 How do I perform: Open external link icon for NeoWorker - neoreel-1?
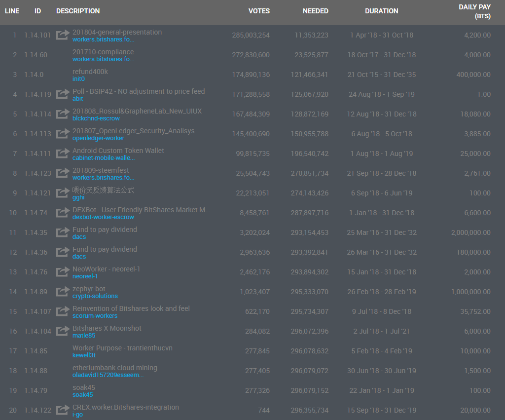[63, 271]
